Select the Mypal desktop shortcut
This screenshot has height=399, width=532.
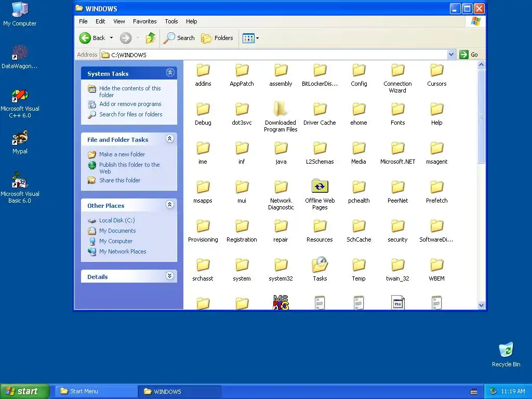coord(20,142)
